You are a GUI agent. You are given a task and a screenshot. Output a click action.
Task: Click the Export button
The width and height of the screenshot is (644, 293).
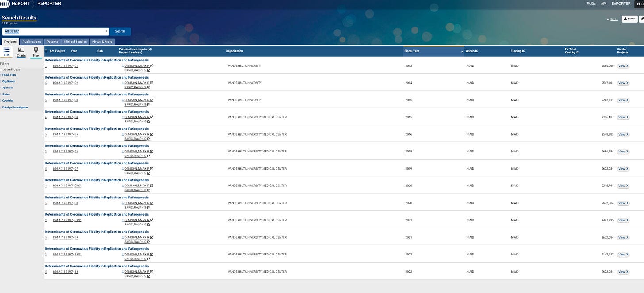pos(629,19)
